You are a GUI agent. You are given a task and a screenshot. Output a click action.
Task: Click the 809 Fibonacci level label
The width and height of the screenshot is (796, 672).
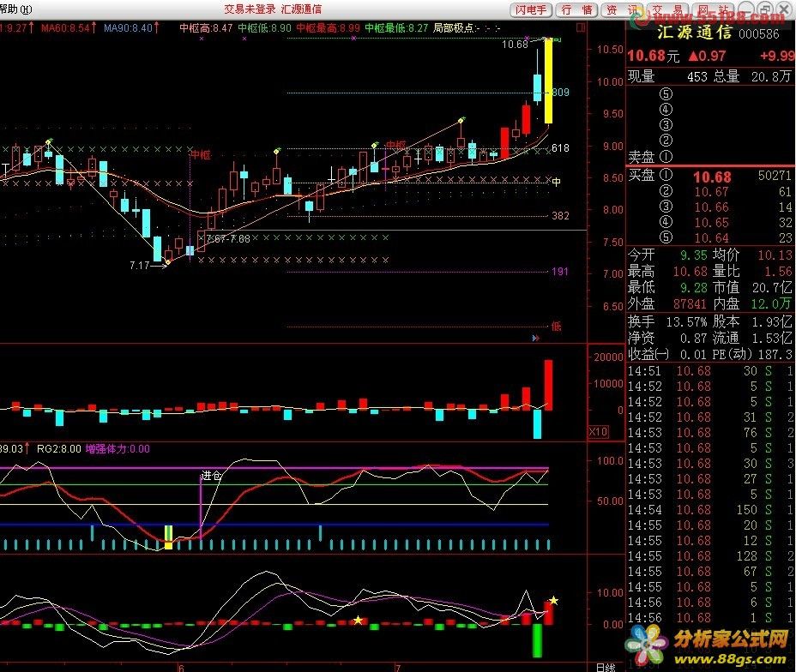[x=560, y=93]
